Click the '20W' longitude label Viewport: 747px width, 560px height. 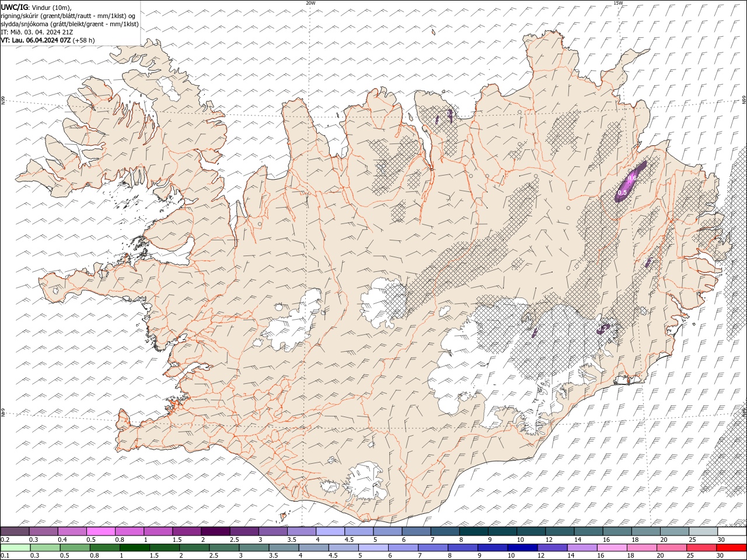pos(310,3)
